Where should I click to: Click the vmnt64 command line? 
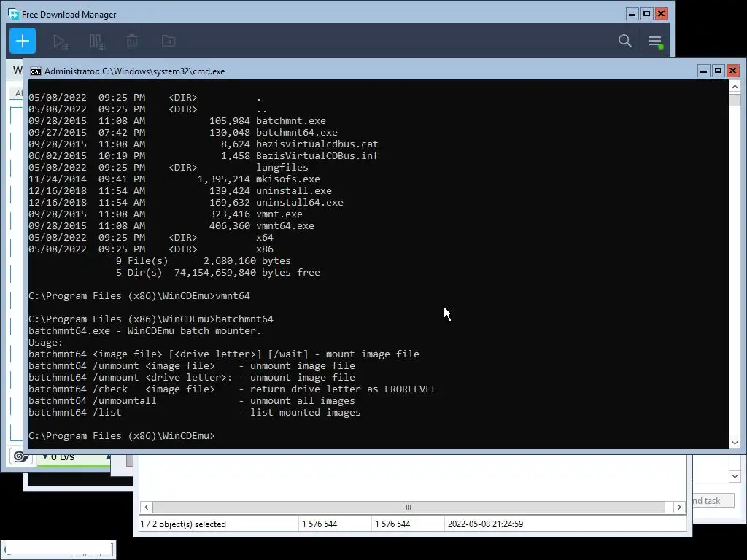pos(139,296)
